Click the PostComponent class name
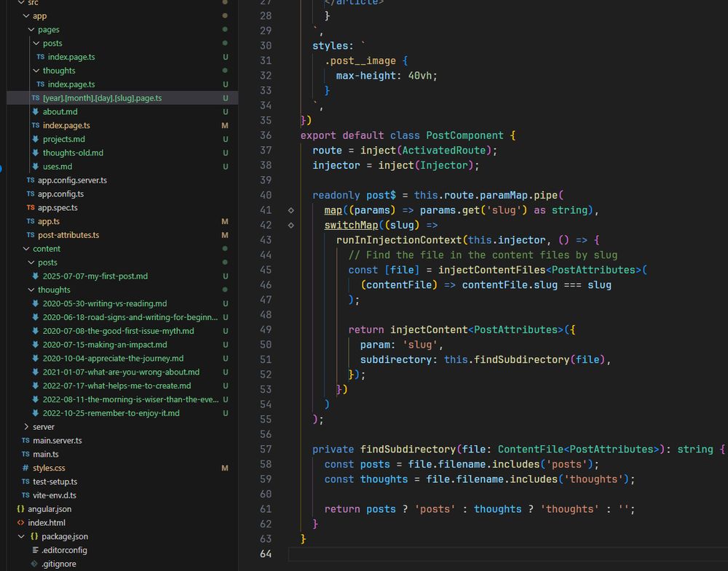 coord(464,135)
